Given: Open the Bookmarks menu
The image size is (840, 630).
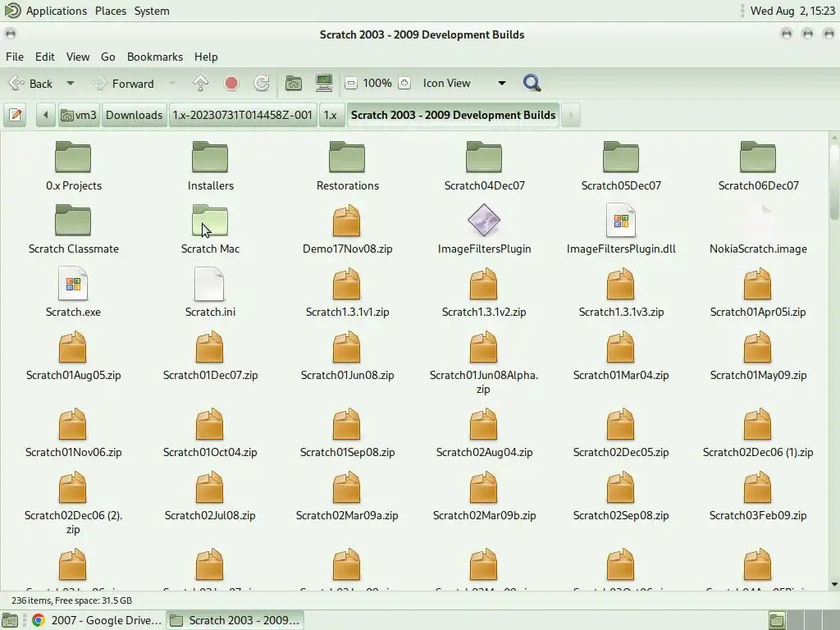Looking at the screenshot, I should (155, 57).
